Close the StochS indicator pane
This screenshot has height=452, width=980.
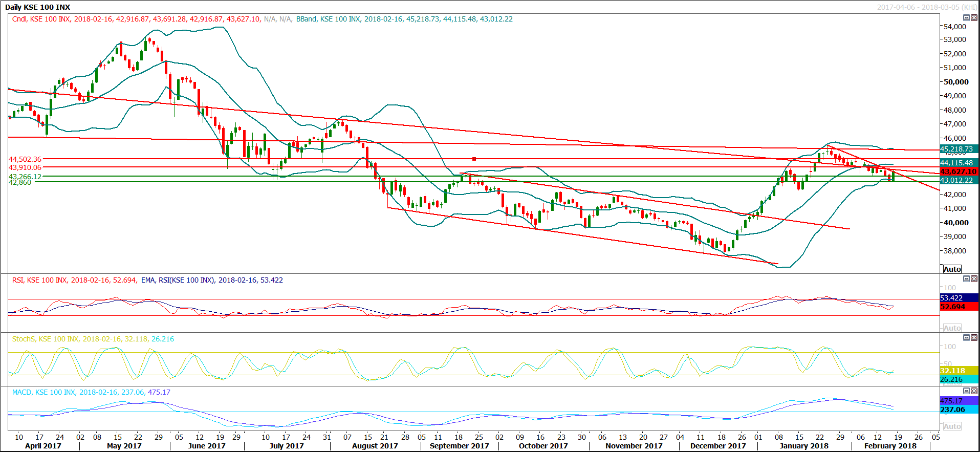[974, 337]
